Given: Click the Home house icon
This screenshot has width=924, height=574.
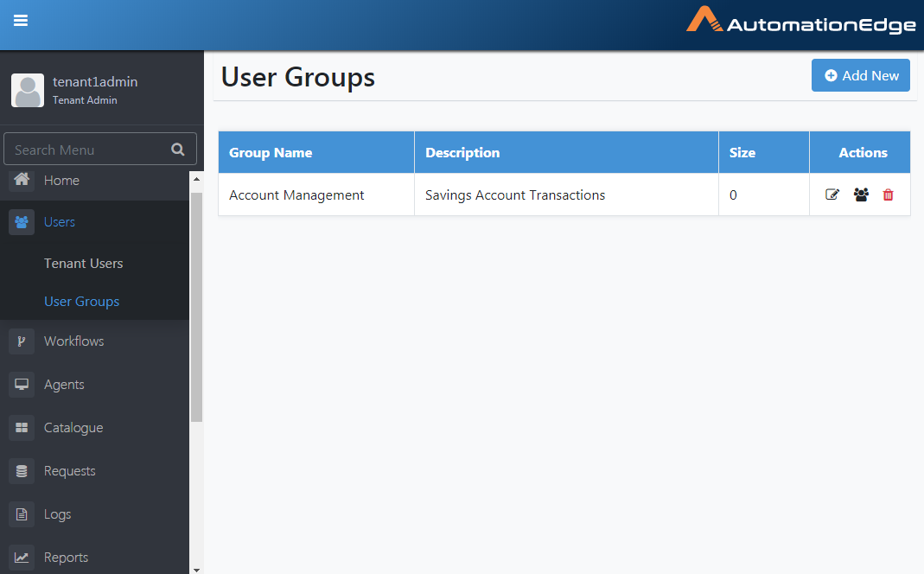Looking at the screenshot, I should point(22,179).
